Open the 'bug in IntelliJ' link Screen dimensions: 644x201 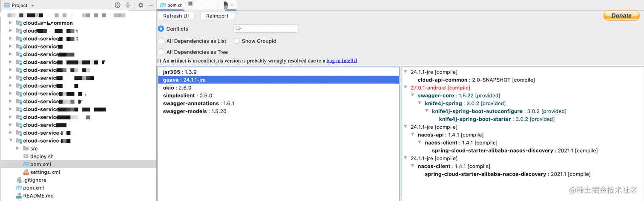pos(342,61)
